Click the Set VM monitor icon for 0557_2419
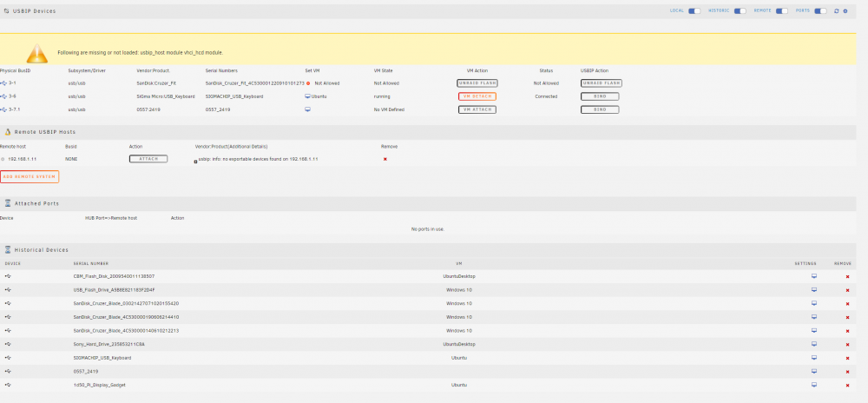 tap(308, 109)
